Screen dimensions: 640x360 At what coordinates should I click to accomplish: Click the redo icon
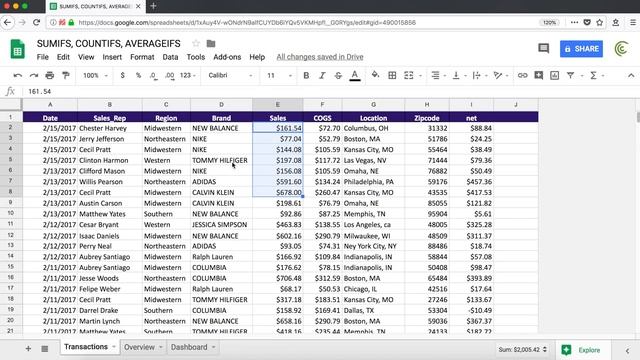34,76
